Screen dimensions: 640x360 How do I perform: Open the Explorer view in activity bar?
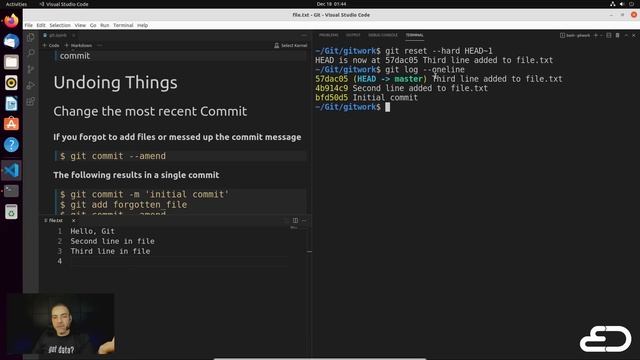31,38
